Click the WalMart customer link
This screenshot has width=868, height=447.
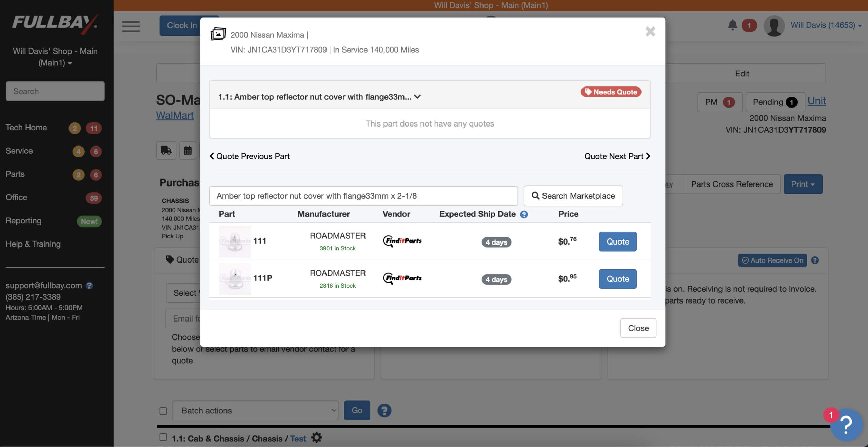pos(175,115)
